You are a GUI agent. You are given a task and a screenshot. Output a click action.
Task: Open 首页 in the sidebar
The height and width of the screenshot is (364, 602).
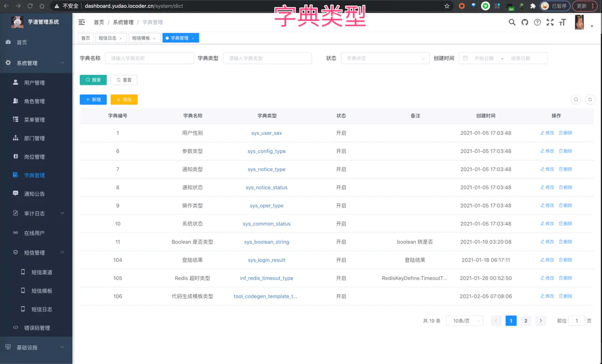click(36, 42)
